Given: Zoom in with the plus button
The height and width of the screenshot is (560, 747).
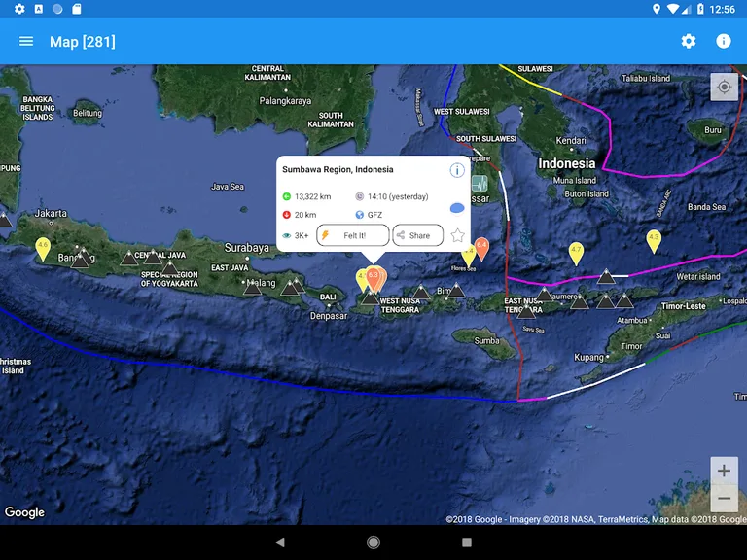Looking at the screenshot, I should tap(724, 471).
